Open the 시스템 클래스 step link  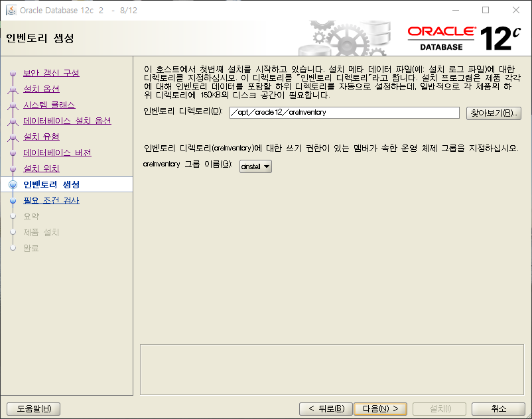pos(49,105)
